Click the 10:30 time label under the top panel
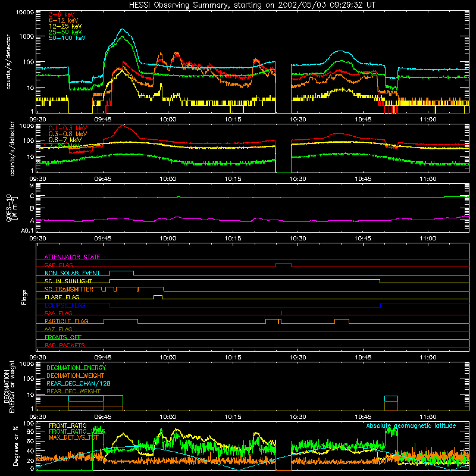This screenshot has width=476, height=476. coord(298,120)
